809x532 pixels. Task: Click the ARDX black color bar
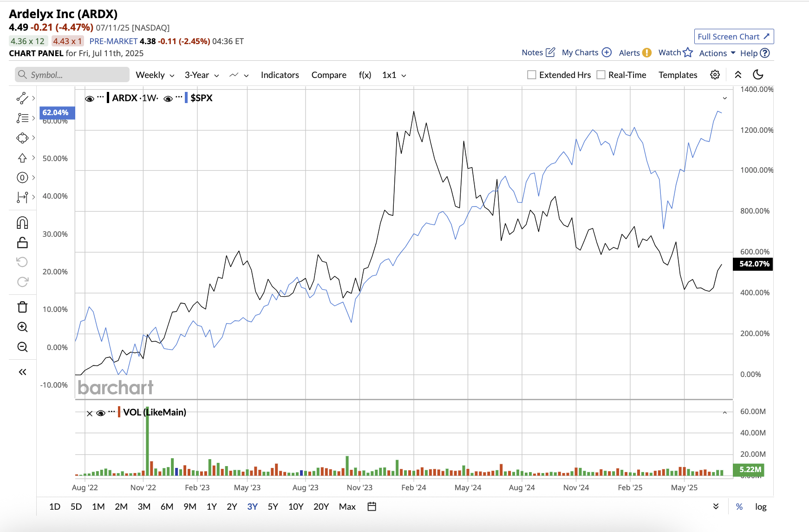pos(108,97)
